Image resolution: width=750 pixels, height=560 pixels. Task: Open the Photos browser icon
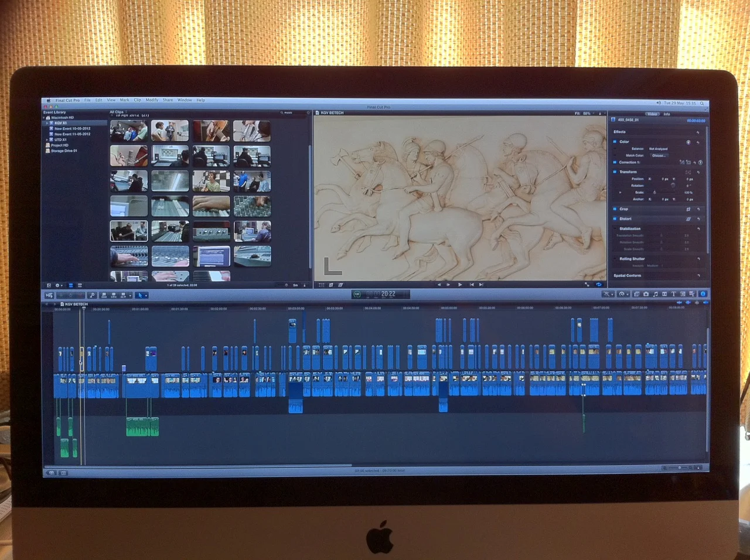click(646, 294)
